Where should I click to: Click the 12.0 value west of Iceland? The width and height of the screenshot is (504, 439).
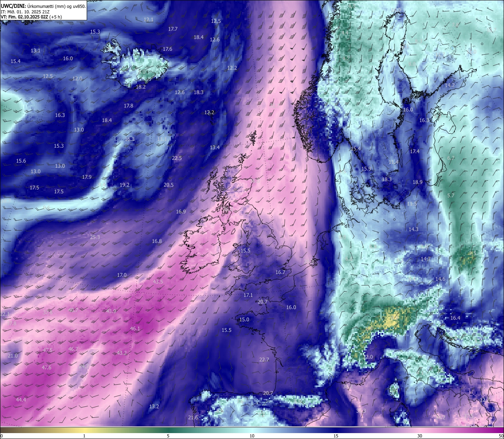coord(77,79)
